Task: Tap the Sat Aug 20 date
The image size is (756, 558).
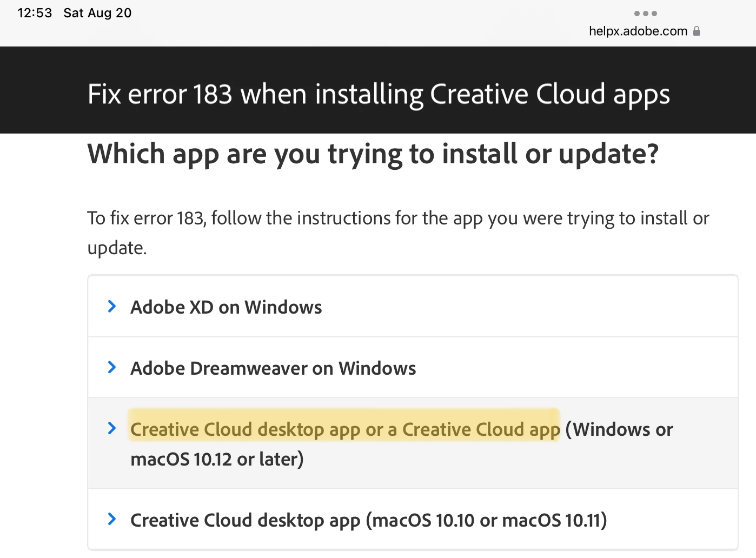Action: click(97, 13)
